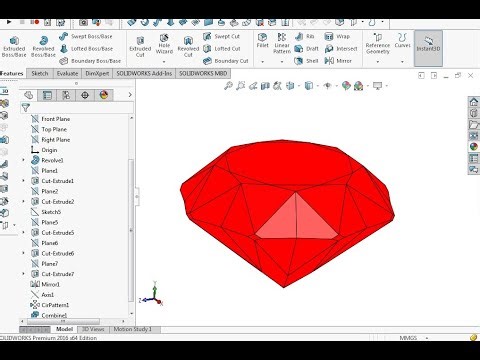Open the Fillet dropdown arrow
Image resolution: width=480 pixels, height=360 pixels.
pos(262,62)
